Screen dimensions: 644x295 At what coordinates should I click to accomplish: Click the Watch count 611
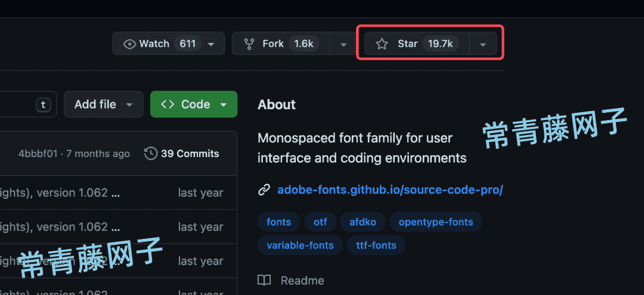[x=188, y=44]
